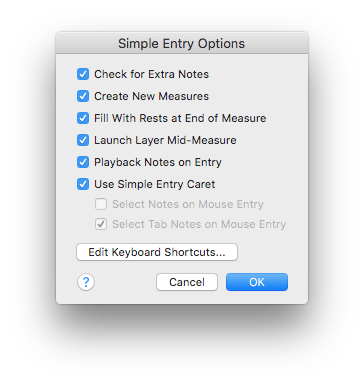Untick the Playback Notes on Entry checkbox

coord(83,162)
